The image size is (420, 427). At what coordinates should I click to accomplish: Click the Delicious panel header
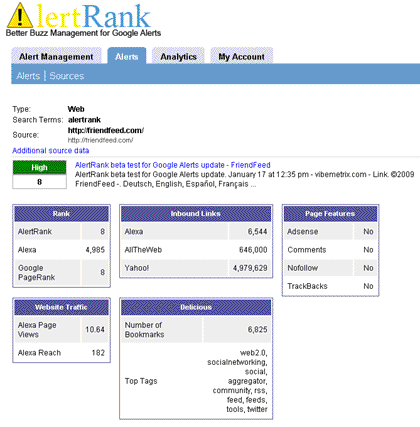pyautogui.click(x=196, y=307)
